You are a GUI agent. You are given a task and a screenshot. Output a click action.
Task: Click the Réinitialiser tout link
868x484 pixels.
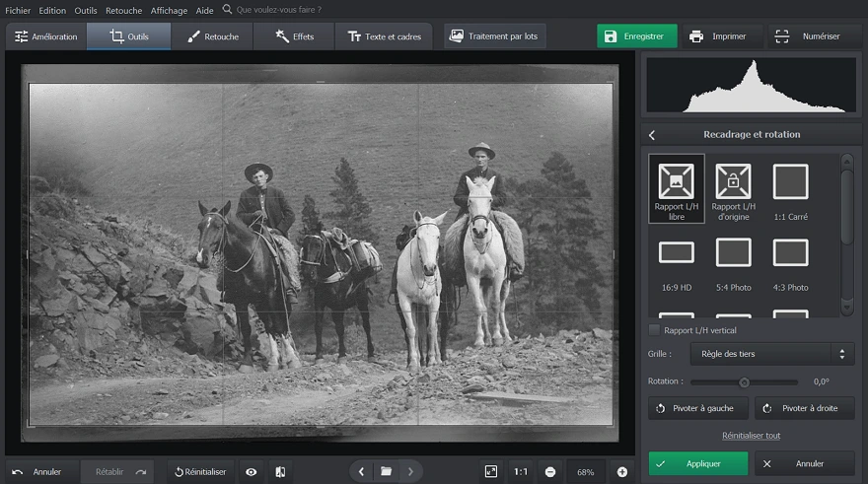tap(752, 436)
